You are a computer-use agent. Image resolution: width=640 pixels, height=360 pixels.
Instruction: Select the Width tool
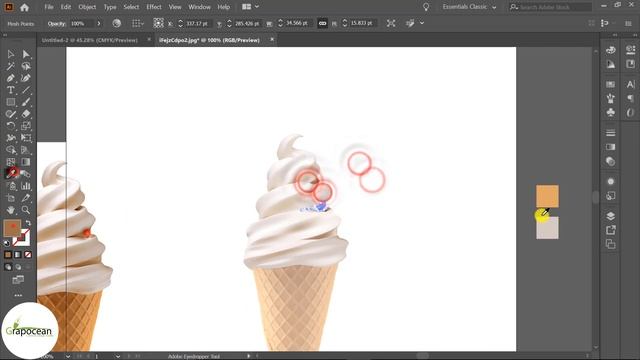point(11,138)
